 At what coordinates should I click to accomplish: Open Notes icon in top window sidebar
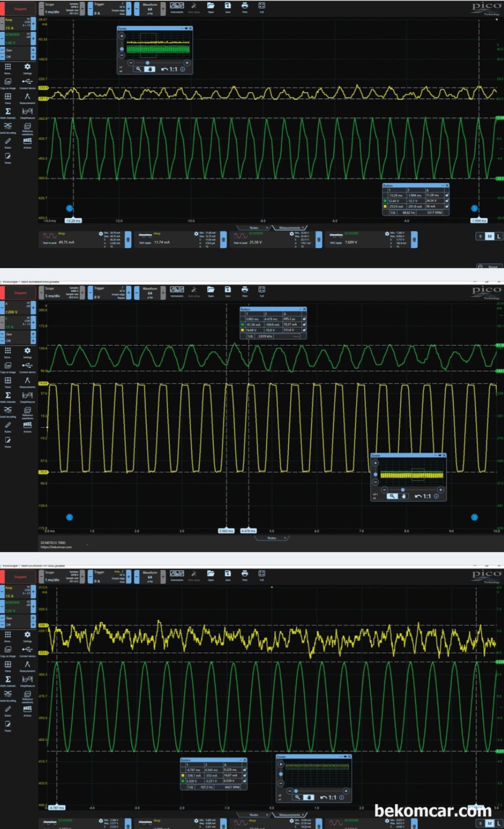tap(8, 156)
